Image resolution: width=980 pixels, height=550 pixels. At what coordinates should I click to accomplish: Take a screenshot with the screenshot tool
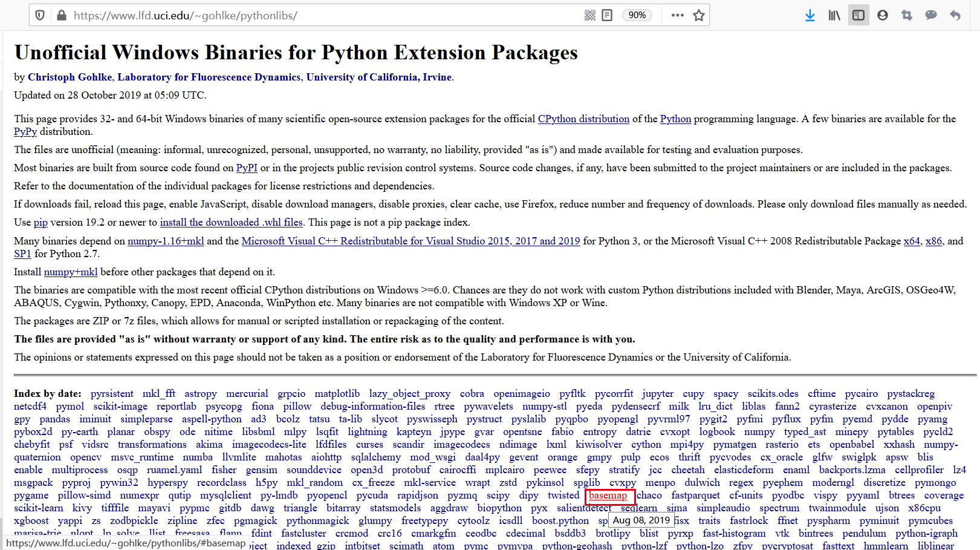907,15
